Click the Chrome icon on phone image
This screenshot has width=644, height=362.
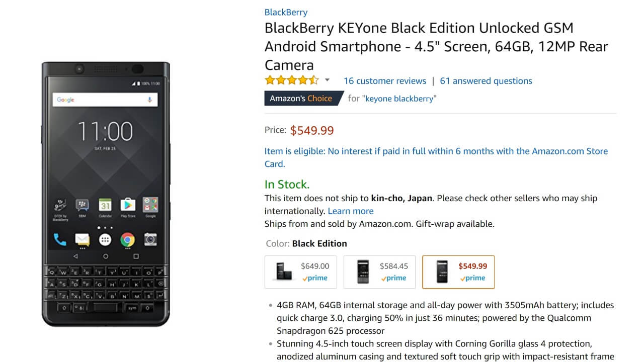[128, 240]
